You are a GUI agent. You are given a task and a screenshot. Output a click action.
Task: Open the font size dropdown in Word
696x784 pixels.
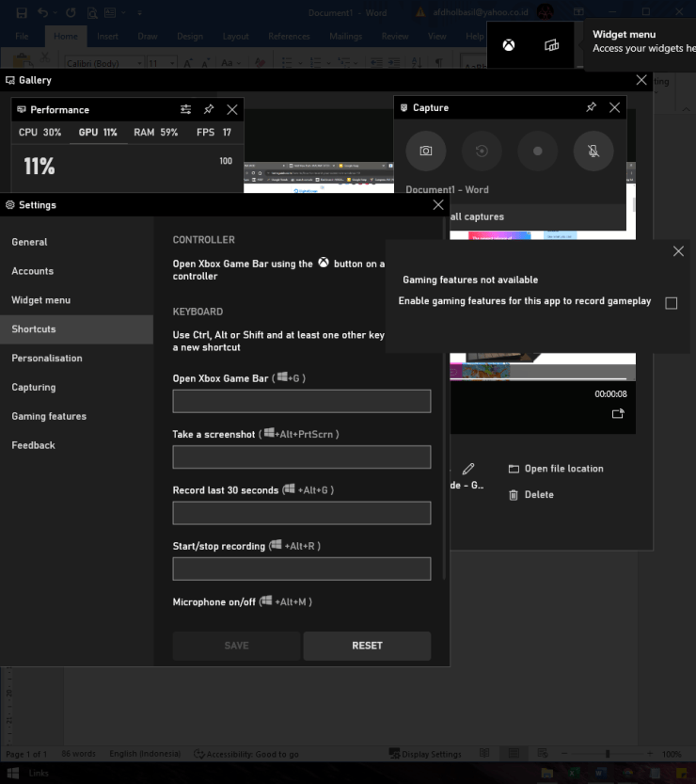[172, 63]
